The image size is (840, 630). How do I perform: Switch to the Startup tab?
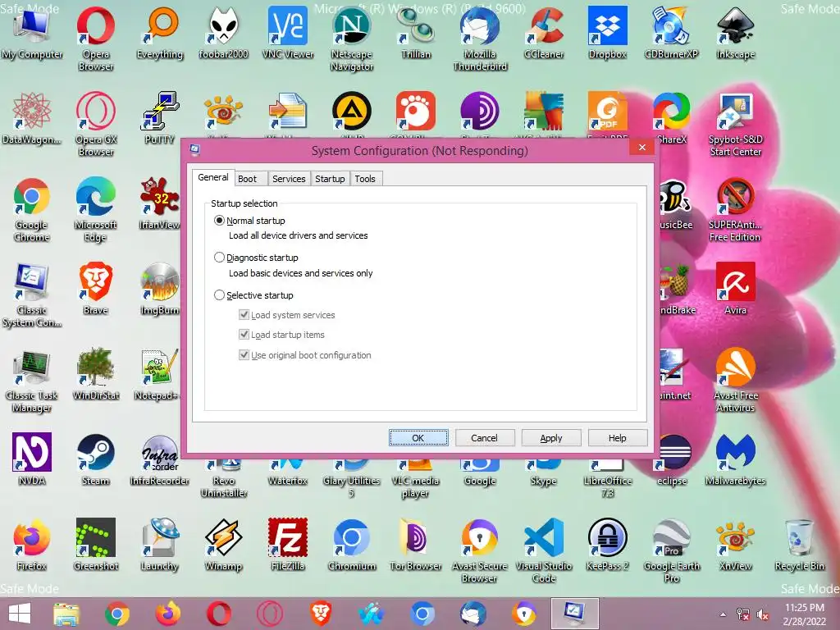coord(330,179)
